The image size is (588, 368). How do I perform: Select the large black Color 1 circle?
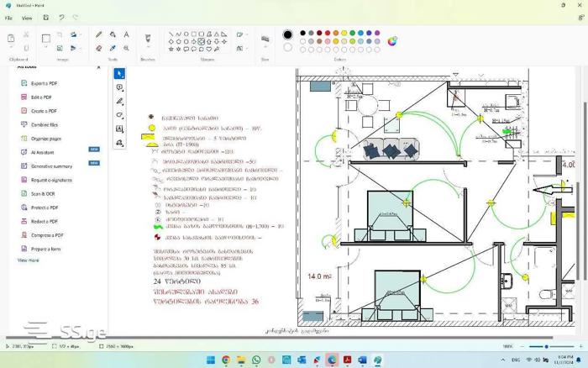click(x=288, y=34)
